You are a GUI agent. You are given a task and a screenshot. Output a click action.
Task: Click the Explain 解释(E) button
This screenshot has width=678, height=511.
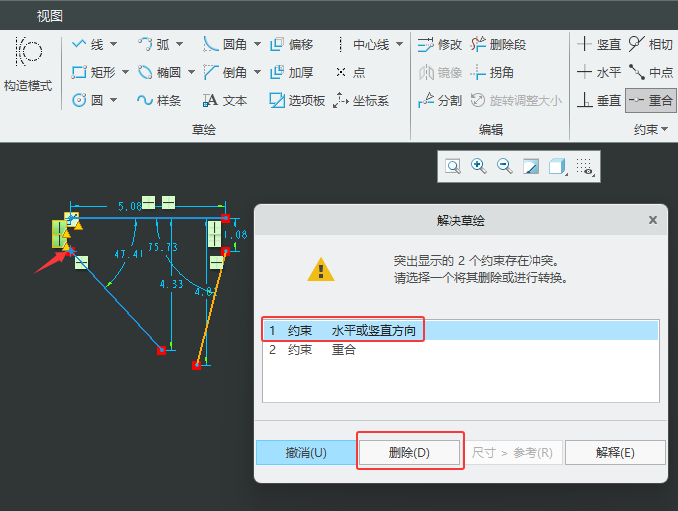pos(615,453)
